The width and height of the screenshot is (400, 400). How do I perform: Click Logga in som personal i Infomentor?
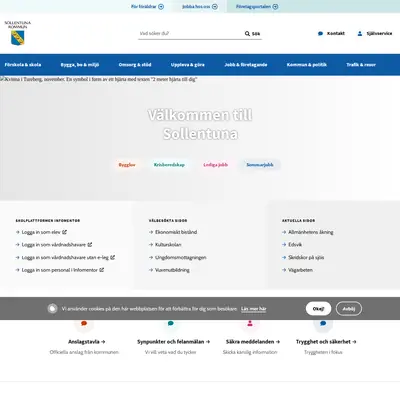click(x=60, y=270)
